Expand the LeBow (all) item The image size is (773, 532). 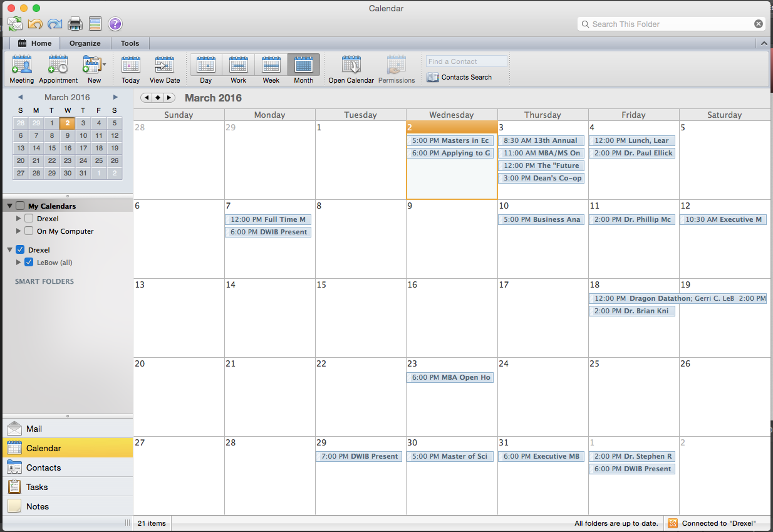click(x=19, y=263)
